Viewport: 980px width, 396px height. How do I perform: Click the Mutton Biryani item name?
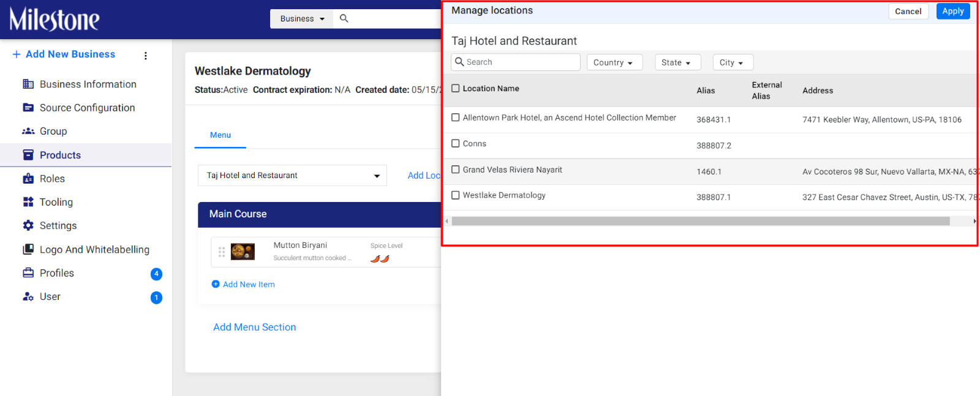click(300, 245)
